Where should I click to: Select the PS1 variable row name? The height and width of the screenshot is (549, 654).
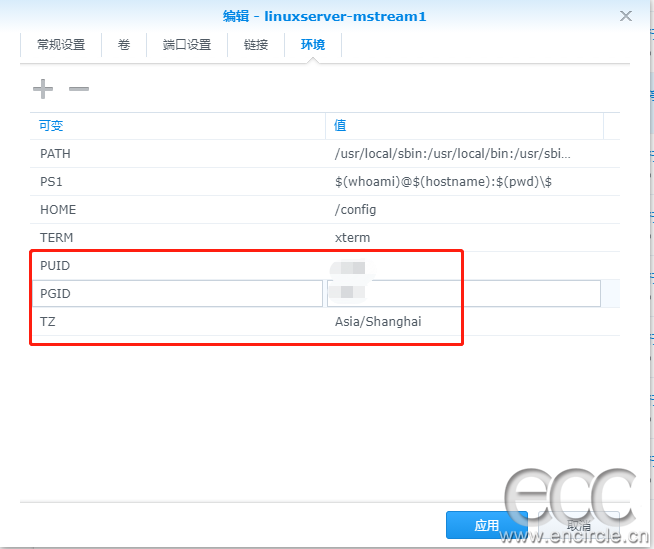(178, 181)
